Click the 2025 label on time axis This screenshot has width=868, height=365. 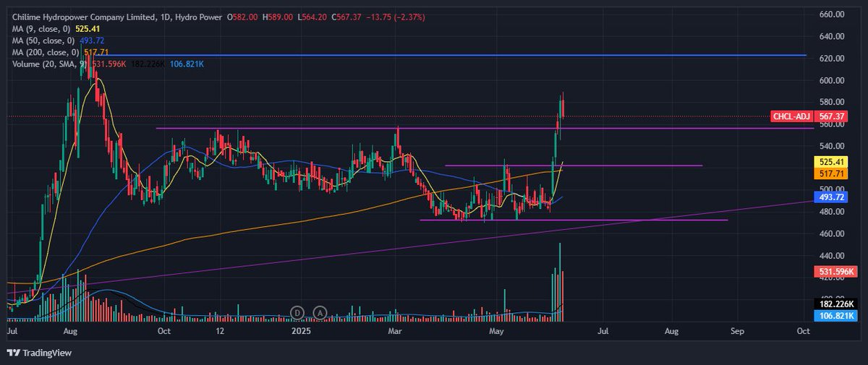[x=301, y=330]
